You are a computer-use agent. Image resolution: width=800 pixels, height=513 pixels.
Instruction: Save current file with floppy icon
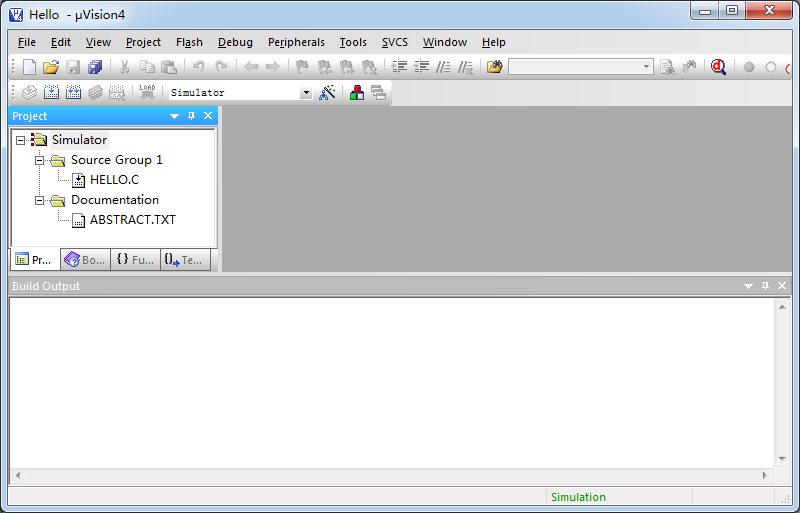click(73, 67)
